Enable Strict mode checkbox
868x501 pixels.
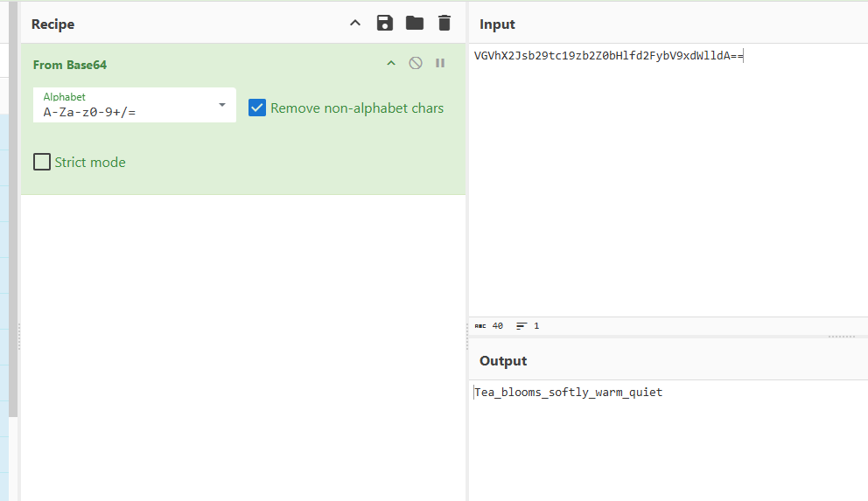tap(42, 162)
